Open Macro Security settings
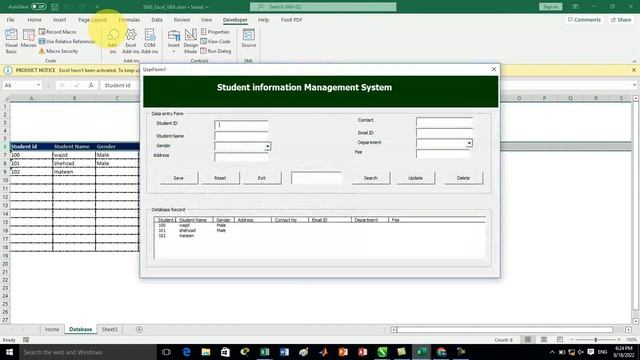Image resolution: width=640 pixels, height=360 pixels. pos(58,51)
